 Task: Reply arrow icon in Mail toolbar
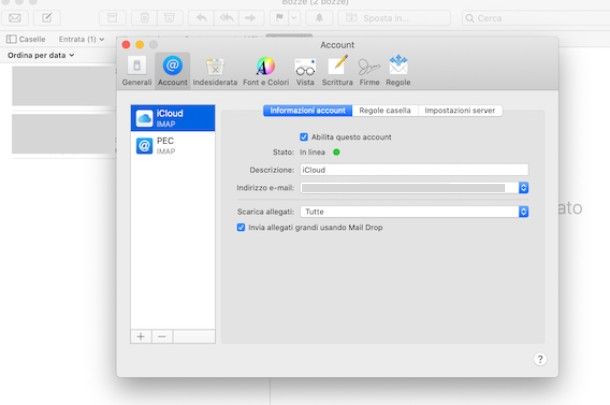coord(201,18)
